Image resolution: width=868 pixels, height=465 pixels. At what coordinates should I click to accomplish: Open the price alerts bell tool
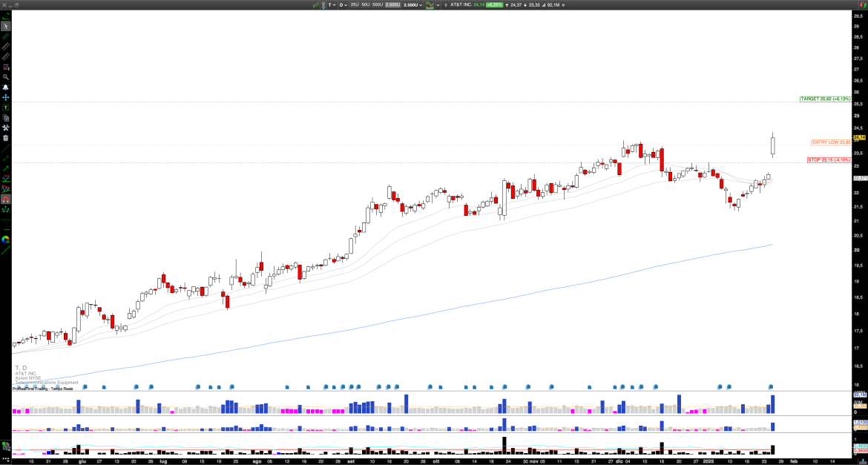(x=5, y=87)
